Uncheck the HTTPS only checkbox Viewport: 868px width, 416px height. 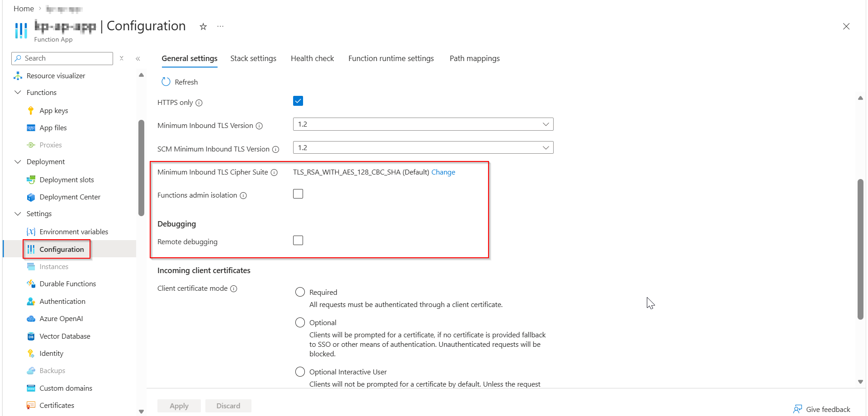pos(298,101)
